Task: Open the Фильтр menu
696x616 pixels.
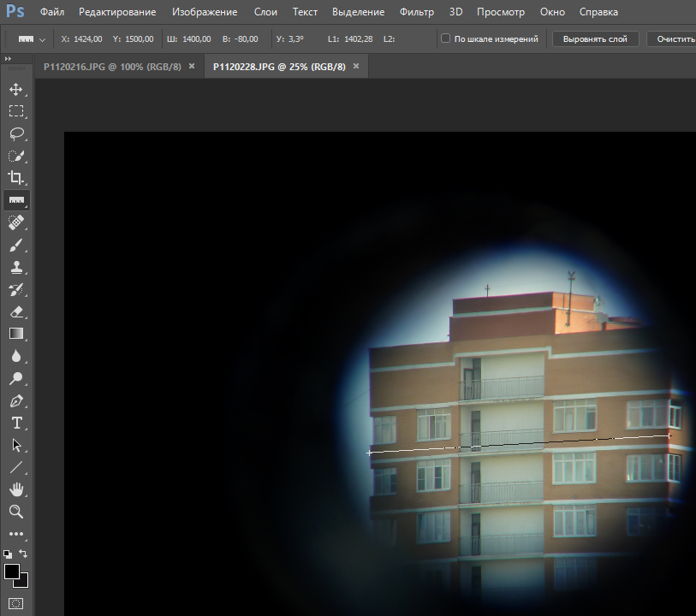Action: (x=416, y=12)
